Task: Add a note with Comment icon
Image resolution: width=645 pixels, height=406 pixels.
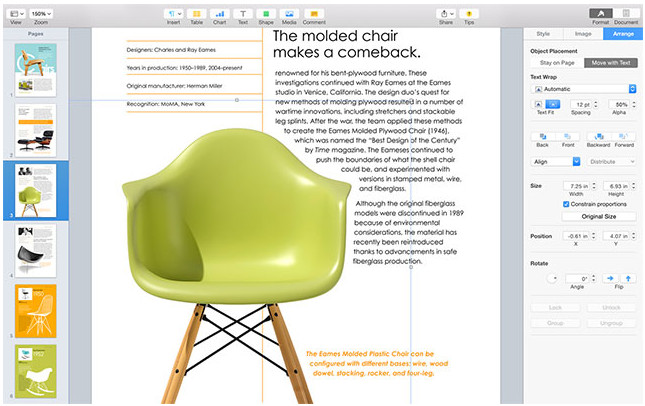Action: pyautogui.click(x=314, y=14)
